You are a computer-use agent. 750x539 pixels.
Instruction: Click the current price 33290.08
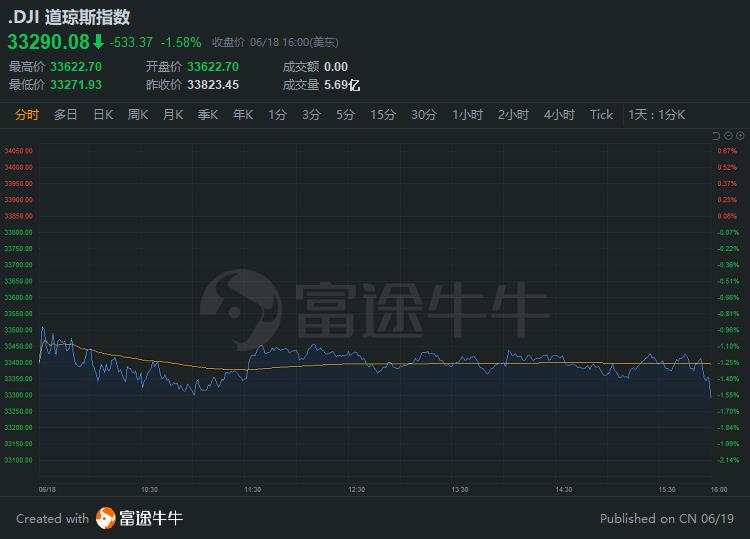[x=48, y=42]
